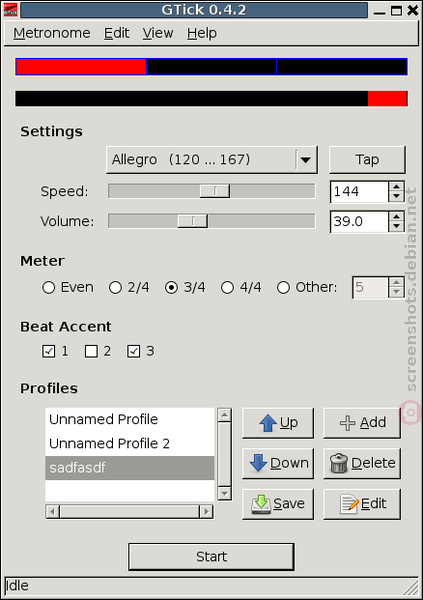Start the metronome
The width and height of the screenshot is (423, 600).
(211, 557)
